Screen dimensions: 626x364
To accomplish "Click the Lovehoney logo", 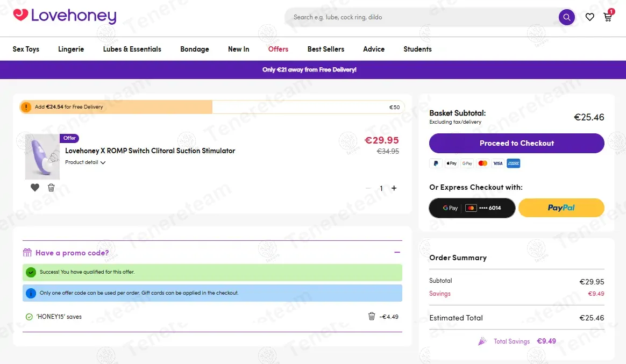I will 65,16.
